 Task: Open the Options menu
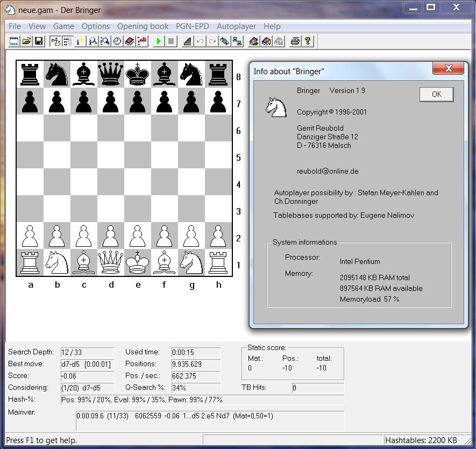(96, 26)
